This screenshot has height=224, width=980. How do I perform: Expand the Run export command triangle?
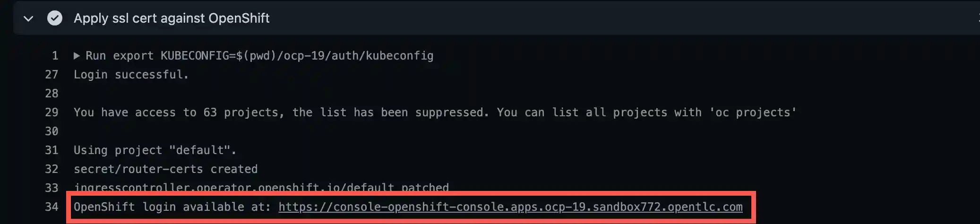(77, 56)
